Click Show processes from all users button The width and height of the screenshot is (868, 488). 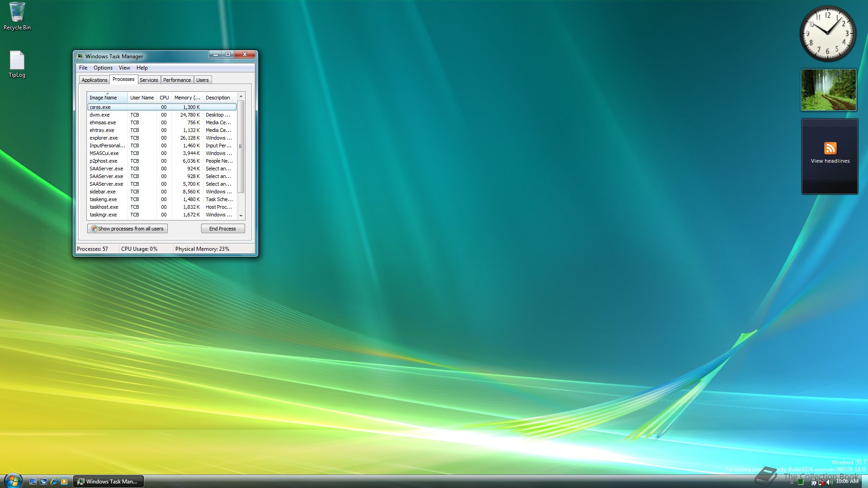point(127,229)
